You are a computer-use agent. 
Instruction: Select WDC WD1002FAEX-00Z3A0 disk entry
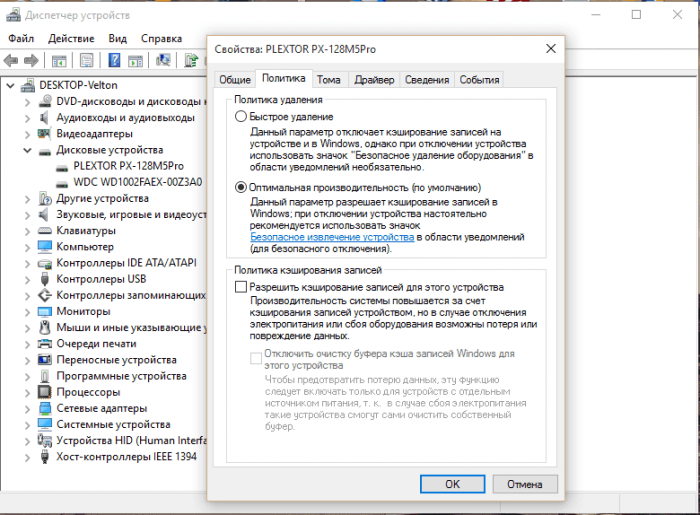[137, 182]
